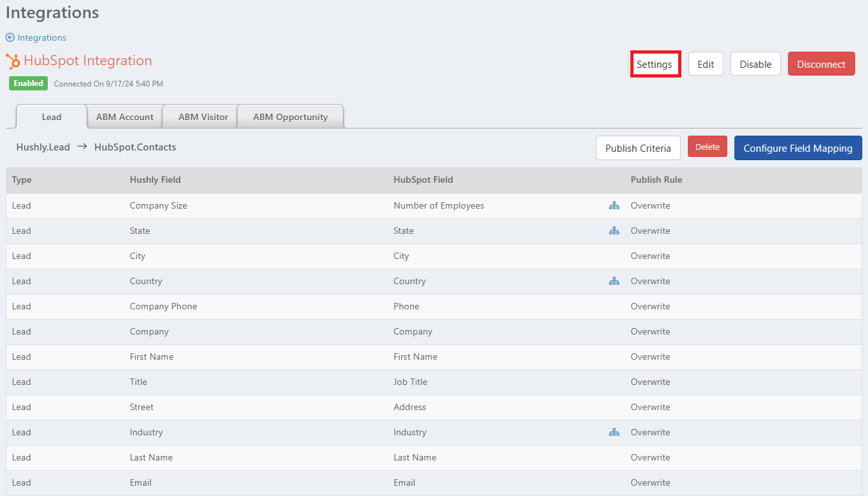Click the Publish Rule column header
868x496 pixels.
point(656,180)
